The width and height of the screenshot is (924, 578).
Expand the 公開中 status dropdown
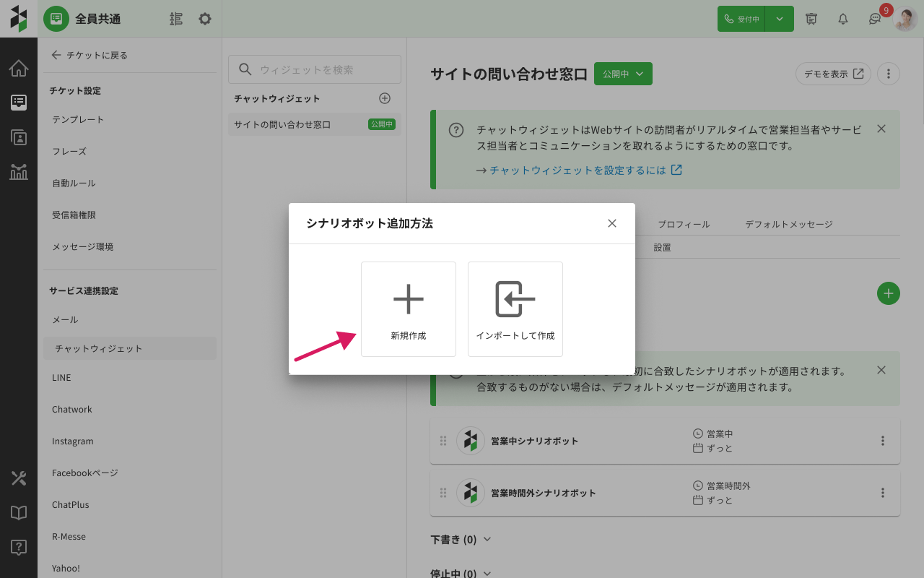[x=623, y=74]
